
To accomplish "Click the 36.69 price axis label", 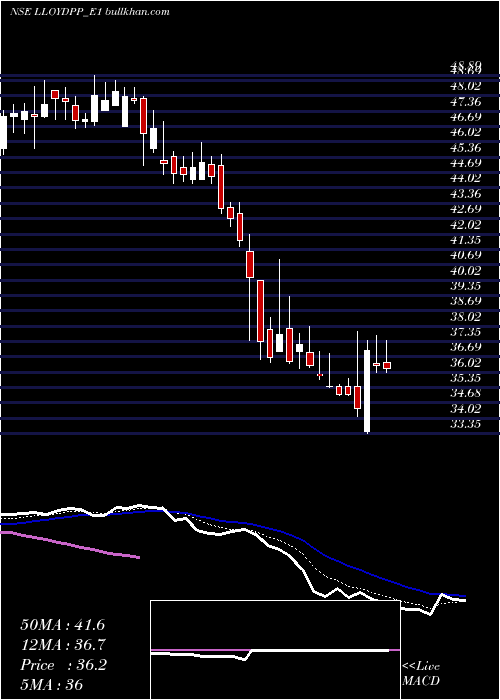I will tap(466, 347).
